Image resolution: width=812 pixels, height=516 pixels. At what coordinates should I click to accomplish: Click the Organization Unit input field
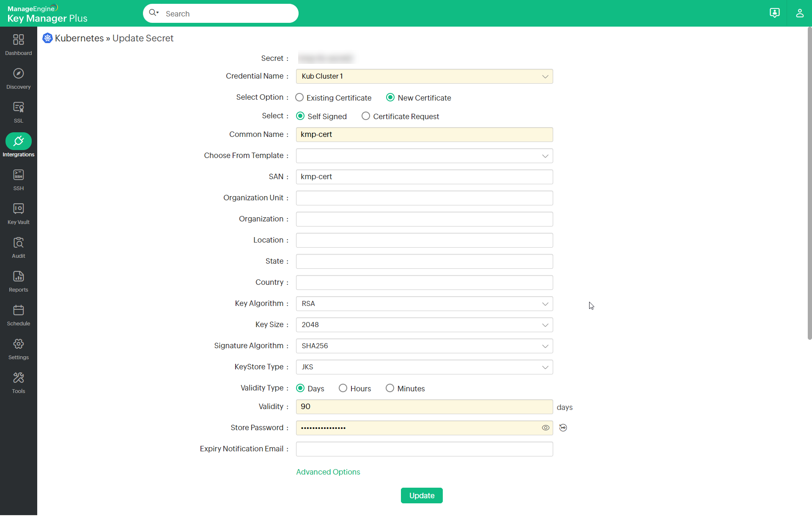[x=424, y=198]
